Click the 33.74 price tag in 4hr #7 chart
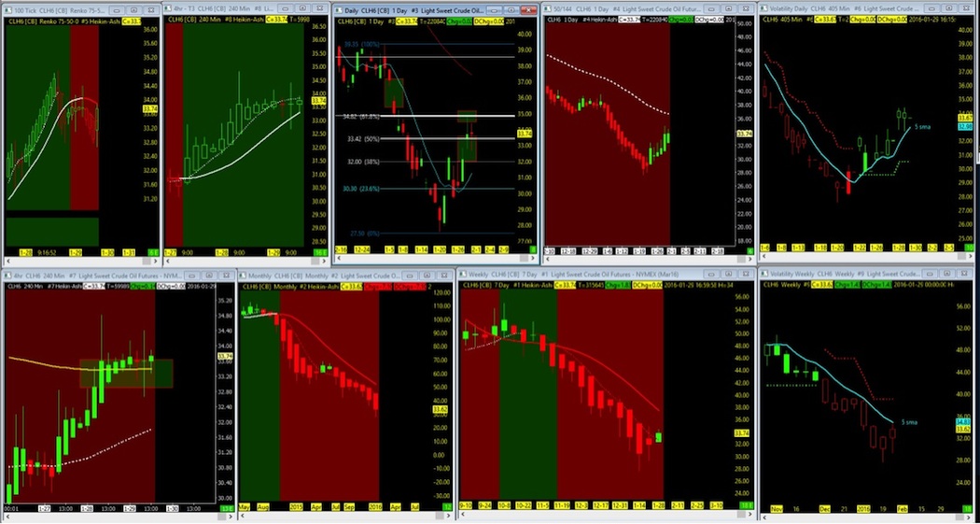This screenshot has height=524, width=980. 224,356
